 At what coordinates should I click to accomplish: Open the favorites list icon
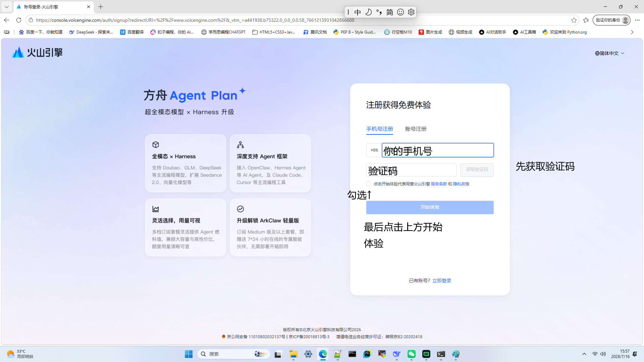point(586,20)
